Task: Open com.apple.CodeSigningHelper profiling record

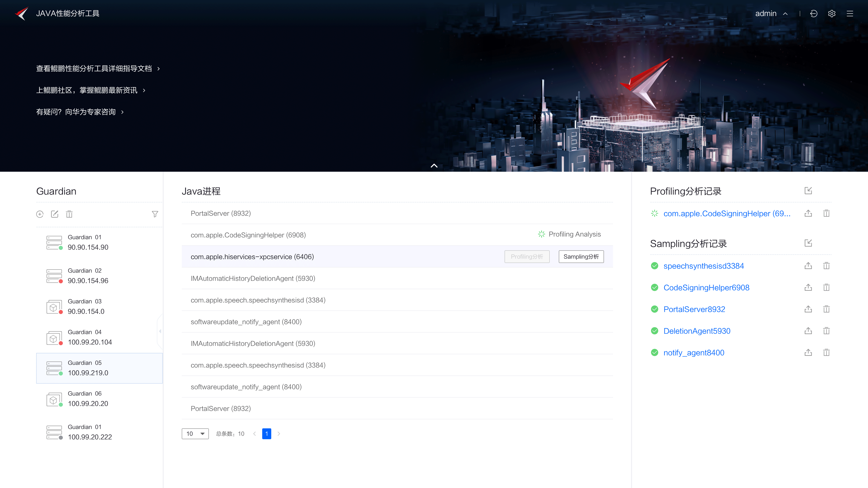Action: (x=727, y=213)
